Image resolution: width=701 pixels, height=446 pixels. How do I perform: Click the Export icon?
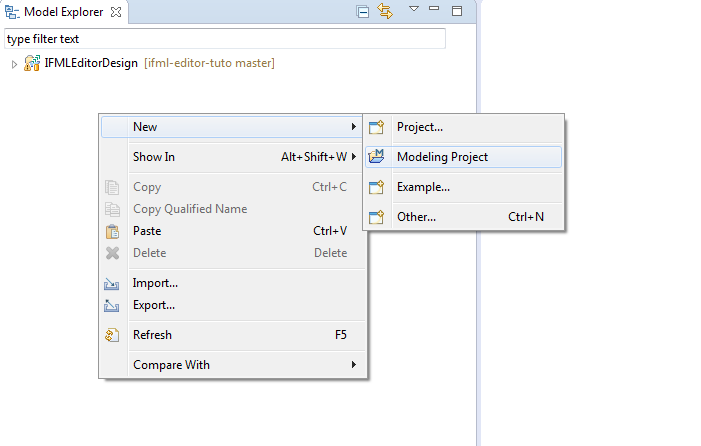click(x=111, y=306)
